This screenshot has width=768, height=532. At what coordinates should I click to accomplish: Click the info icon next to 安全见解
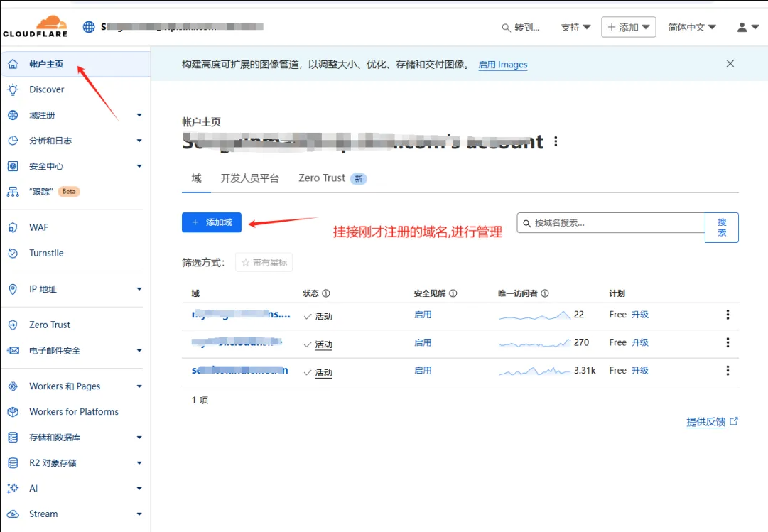coord(453,293)
